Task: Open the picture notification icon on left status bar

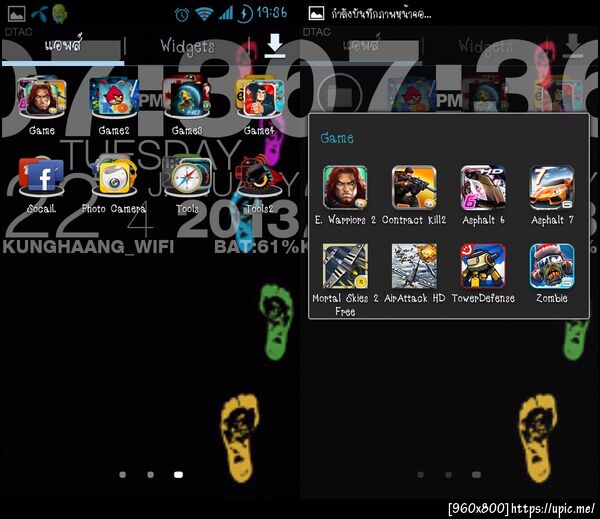Action: coord(17,14)
